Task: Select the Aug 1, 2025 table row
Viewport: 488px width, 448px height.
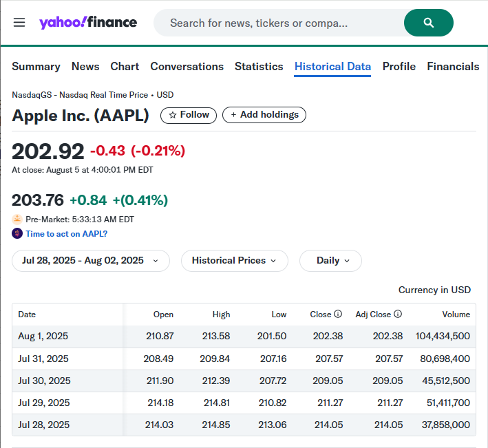Action: pos(244,337)
